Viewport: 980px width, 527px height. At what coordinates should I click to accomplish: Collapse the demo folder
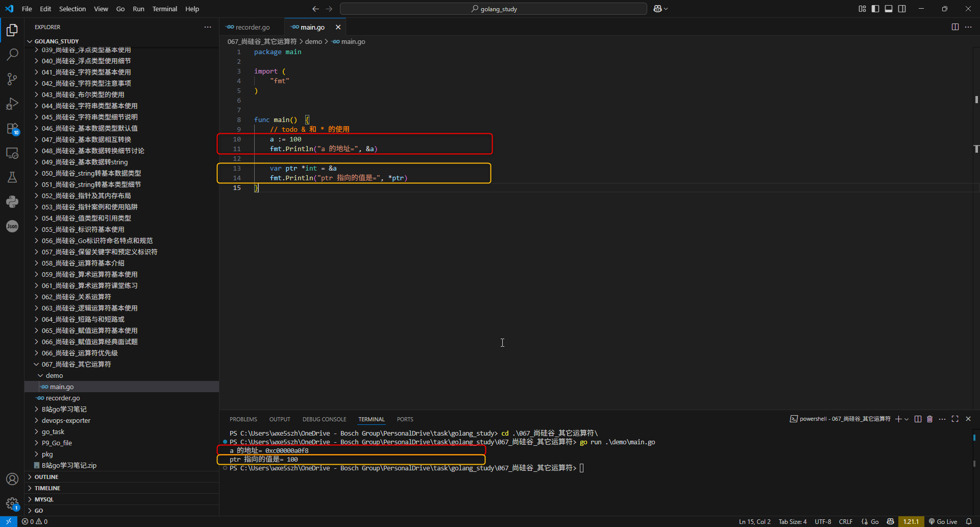click(x=121, y=375)
